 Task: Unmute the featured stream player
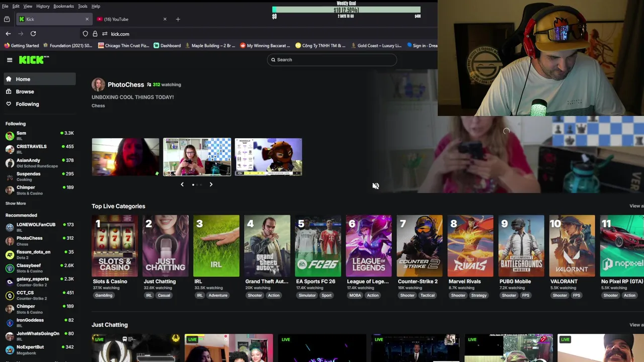click(375, 186)
